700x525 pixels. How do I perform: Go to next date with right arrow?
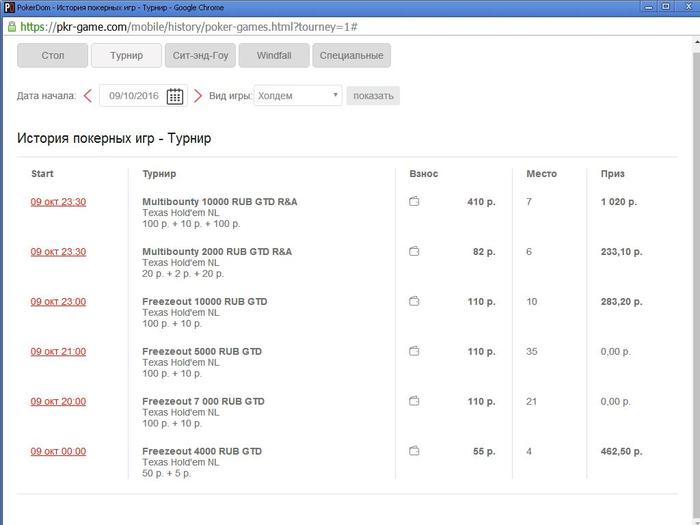point(198,96)
